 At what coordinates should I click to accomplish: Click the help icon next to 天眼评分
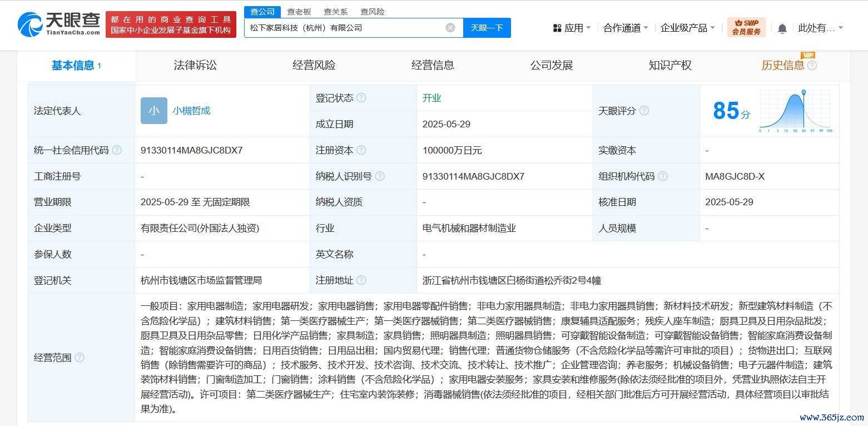644,111
